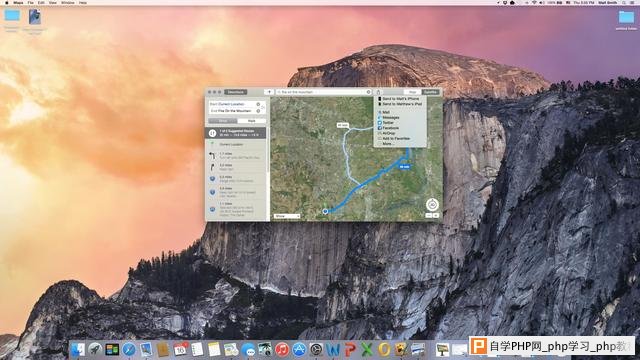
Task: Choose AirDrop in the share menu
Action: click(400, 133)
